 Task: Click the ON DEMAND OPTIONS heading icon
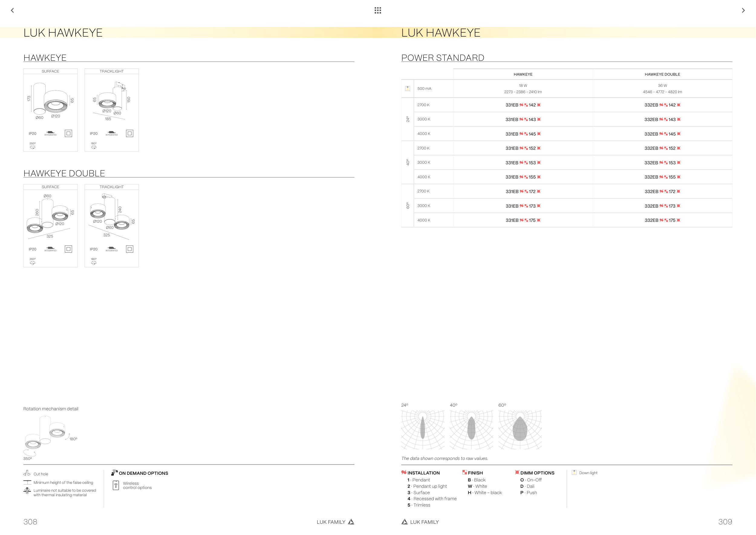[114, 473]
